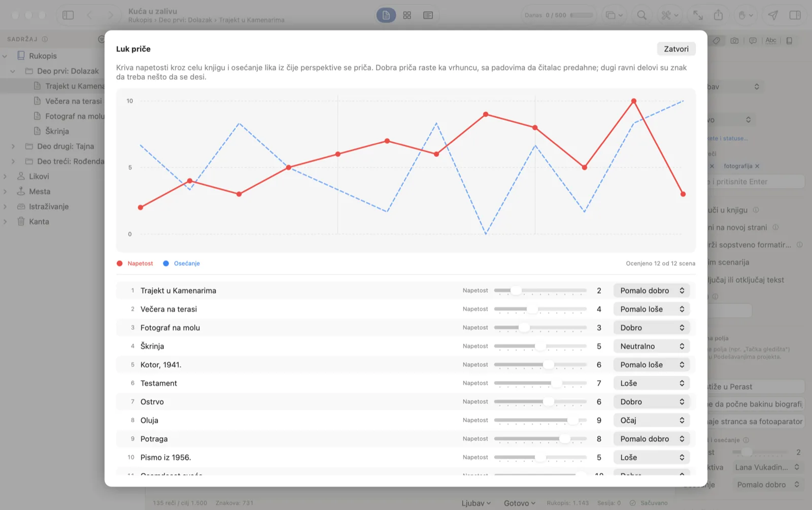Open the share icon in the toolbar
The image size is (812, 510).
718,15
